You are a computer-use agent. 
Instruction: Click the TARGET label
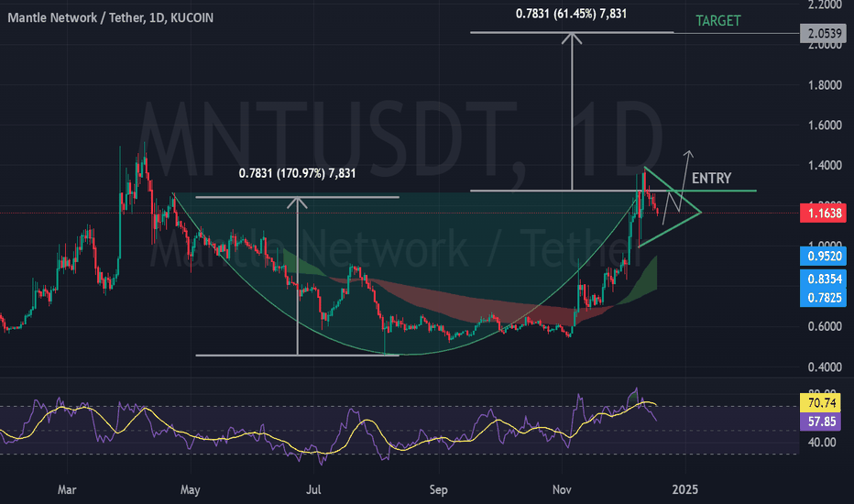[x=717, y=21]
